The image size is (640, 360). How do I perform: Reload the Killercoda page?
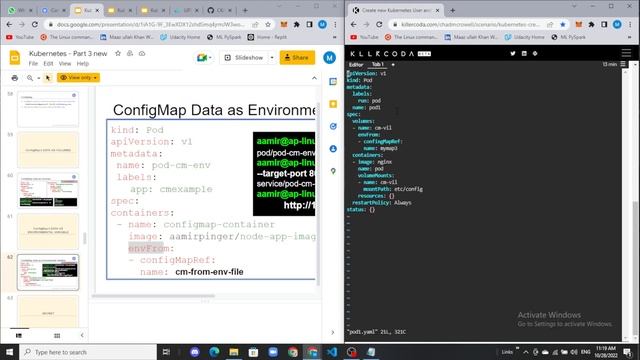click(379, 24)
